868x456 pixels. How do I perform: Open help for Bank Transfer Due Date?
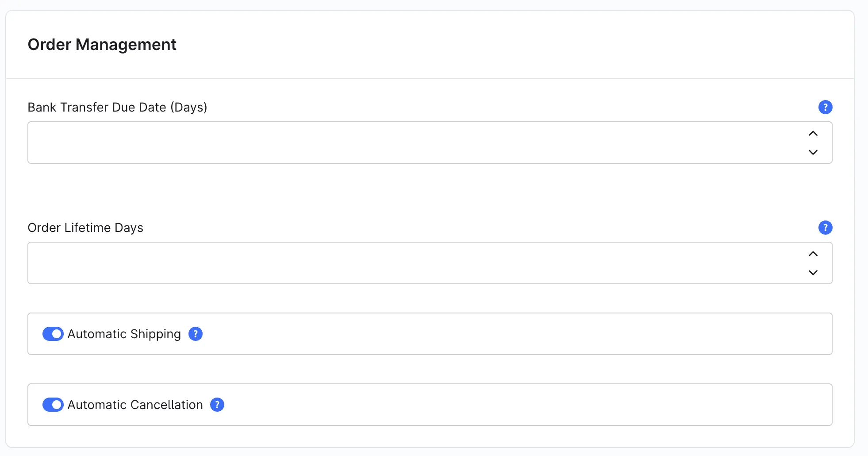coord(825,107)
